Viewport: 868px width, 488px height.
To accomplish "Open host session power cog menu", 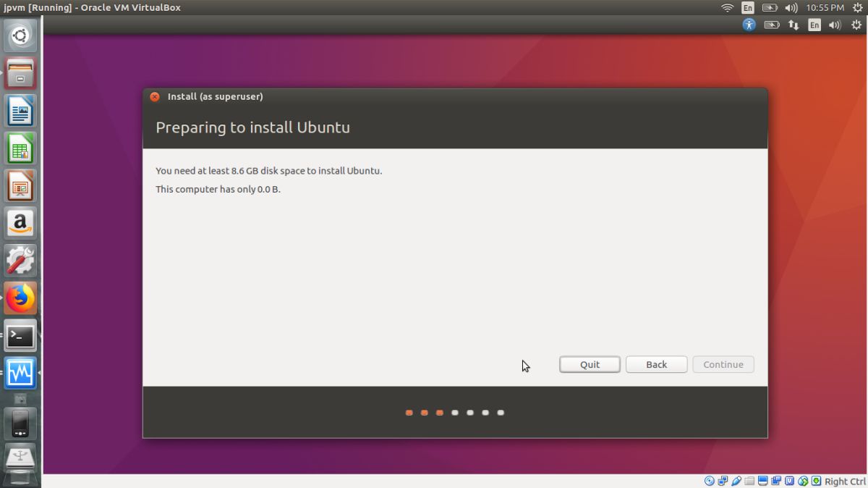I will [x=858, y=8].
